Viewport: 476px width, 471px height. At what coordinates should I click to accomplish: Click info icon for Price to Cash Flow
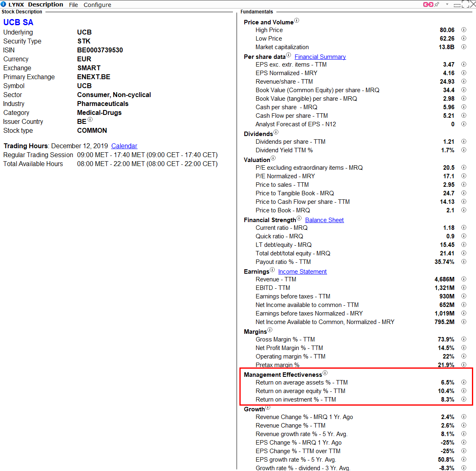pos(463,201)
